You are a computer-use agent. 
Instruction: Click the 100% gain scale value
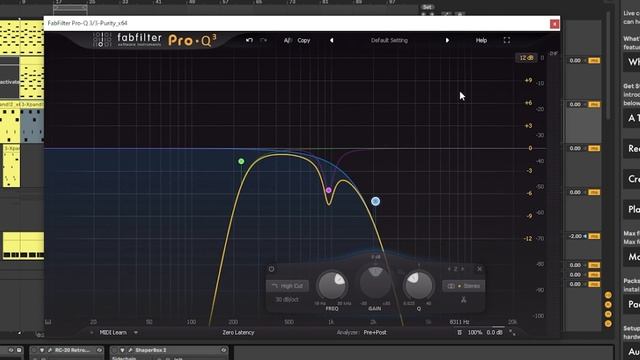click(x=475, y=333)
